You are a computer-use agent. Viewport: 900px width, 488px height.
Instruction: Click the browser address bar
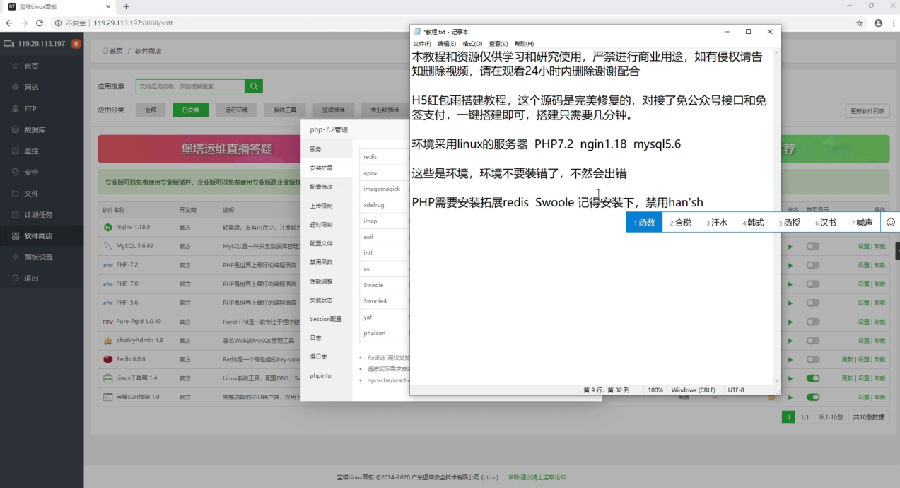[453, 23]
